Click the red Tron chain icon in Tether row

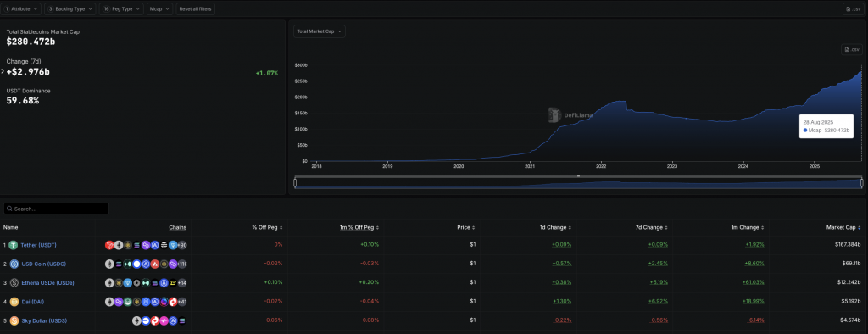pyautogui.click(x=109, y=245)
